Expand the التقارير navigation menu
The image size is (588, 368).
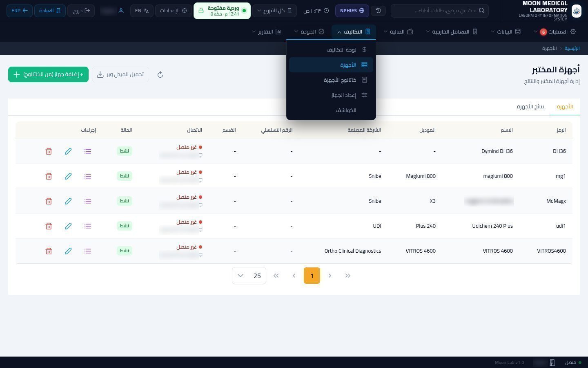(267, 31)
